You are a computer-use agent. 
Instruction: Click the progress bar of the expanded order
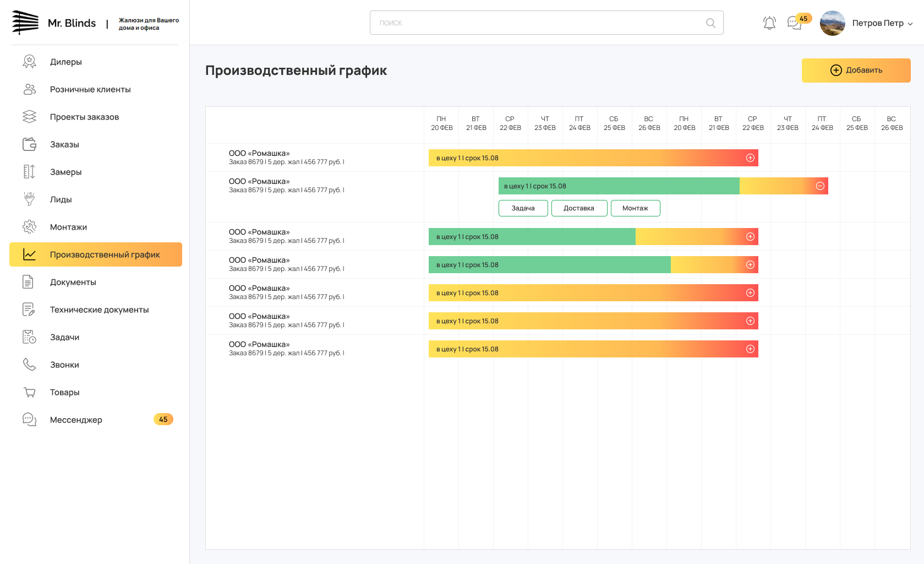tap(663, 186)
